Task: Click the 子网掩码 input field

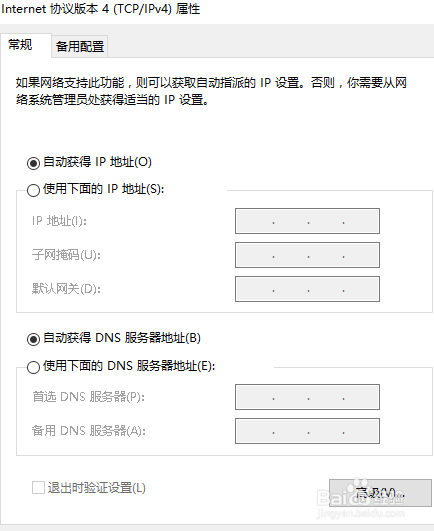Action: 307,255
